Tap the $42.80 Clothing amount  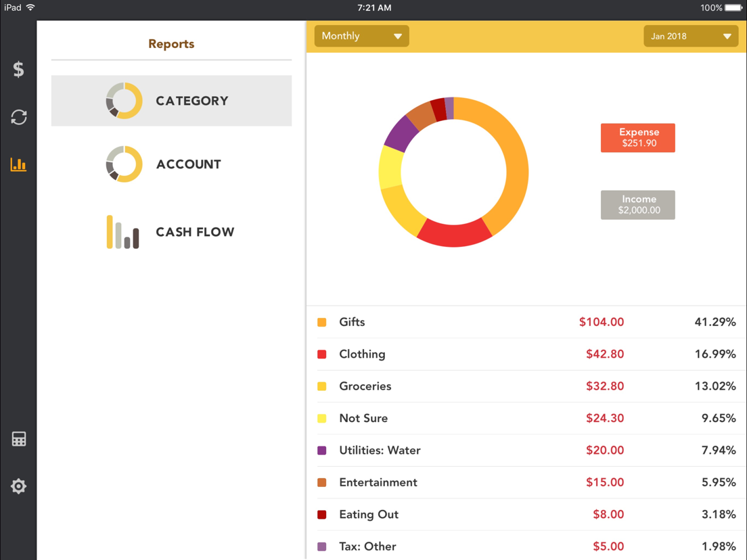tap(605, 354)
